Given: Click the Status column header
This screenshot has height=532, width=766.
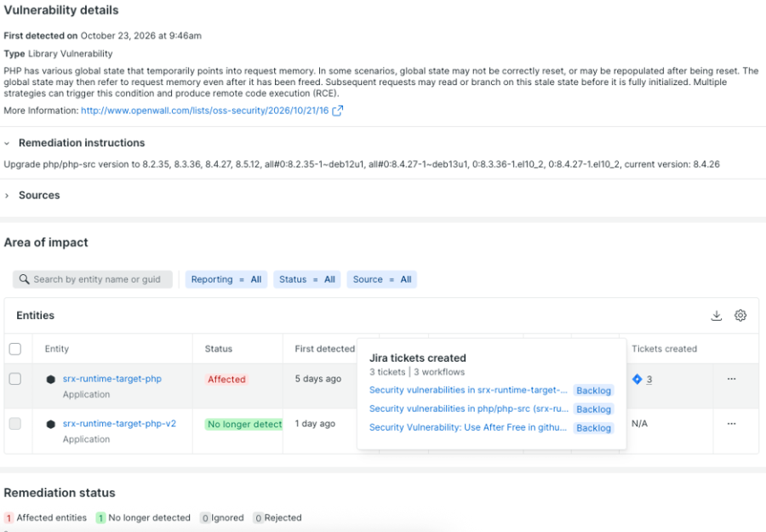Looking at the screenshot, I should 219,349.
